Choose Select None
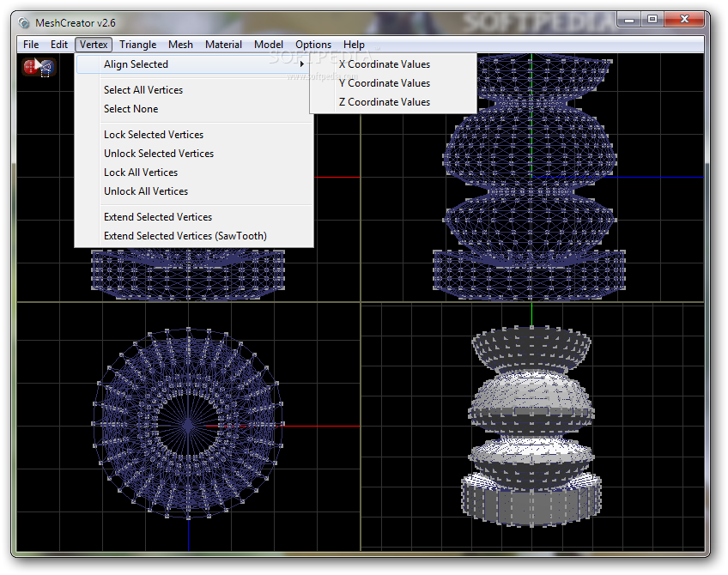The width and height of the screenshot is (728, 575). [x=194, y=109]
